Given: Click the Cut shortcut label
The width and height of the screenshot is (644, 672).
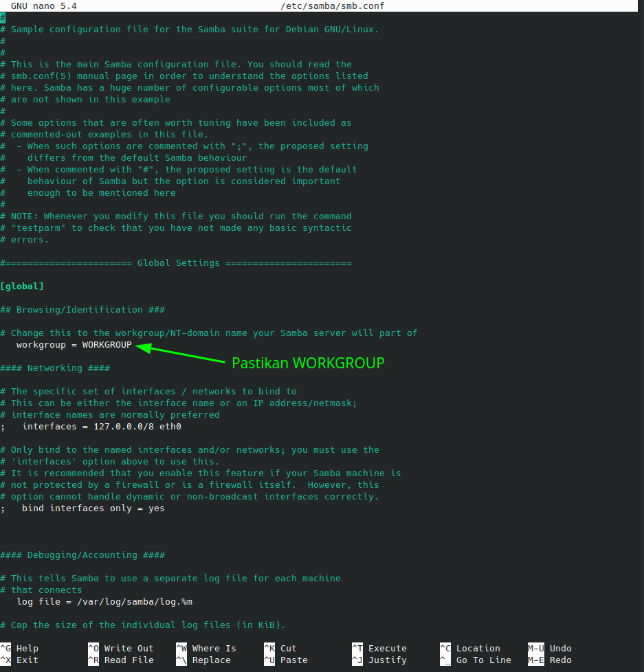Looking at the screenshot, I should 288,648.
